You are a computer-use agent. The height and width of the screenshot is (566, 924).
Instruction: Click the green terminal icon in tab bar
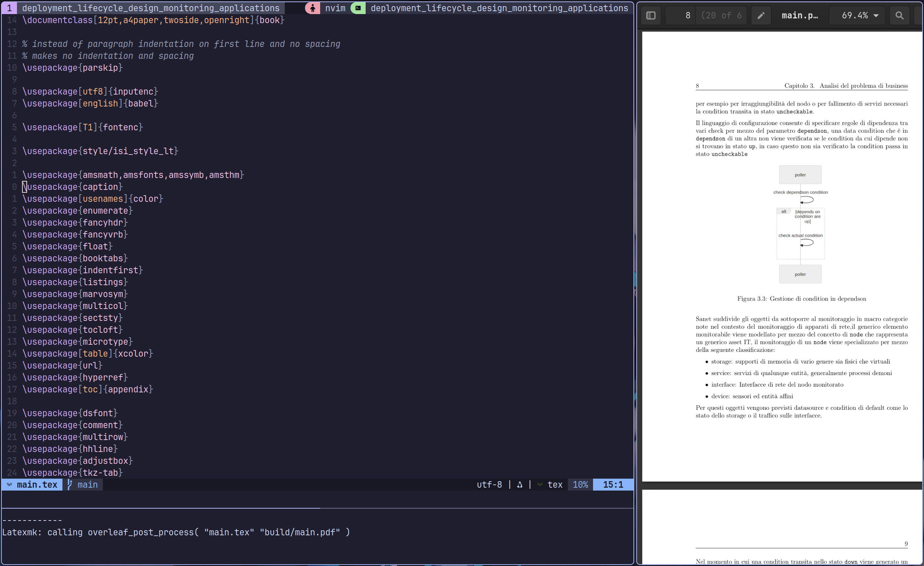(358, 8)
